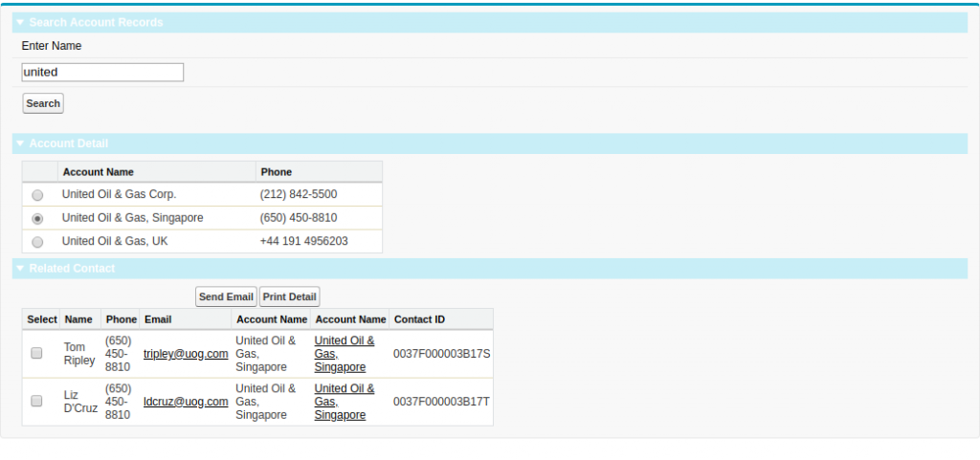
Task: Open the account link in Liz D'Cruz's row
Action: click(x=344, y=402)
